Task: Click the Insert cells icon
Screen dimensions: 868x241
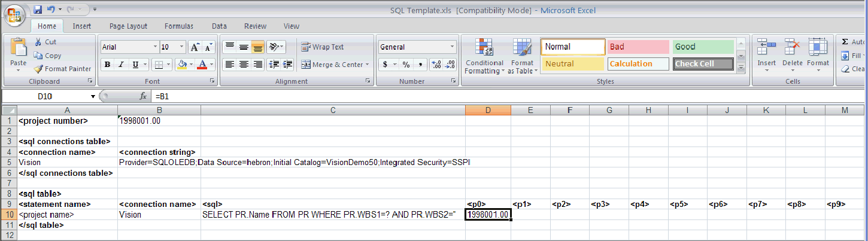Action: 767,47
